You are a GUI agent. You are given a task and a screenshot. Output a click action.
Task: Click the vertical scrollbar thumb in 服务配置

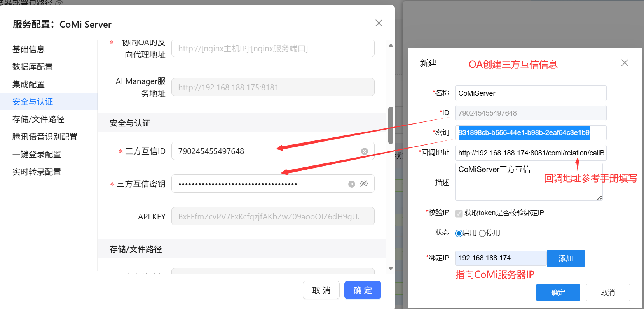(391, 125)
